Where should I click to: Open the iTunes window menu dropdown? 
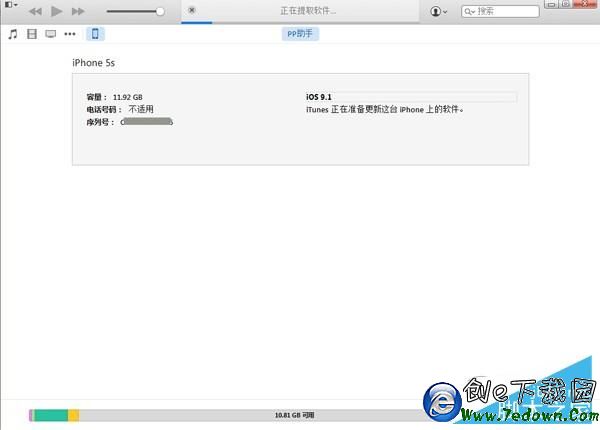(11, 5)
